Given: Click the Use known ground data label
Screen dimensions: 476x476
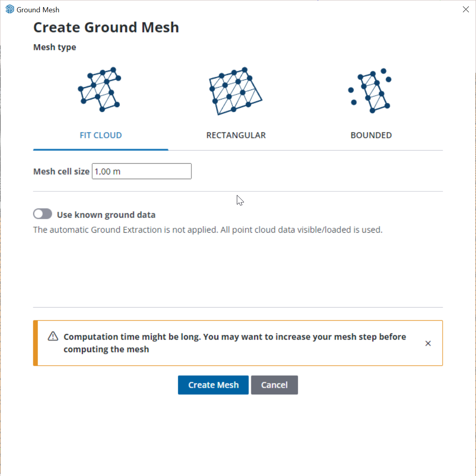Looking at the screenshot, I should click(106, 215).
